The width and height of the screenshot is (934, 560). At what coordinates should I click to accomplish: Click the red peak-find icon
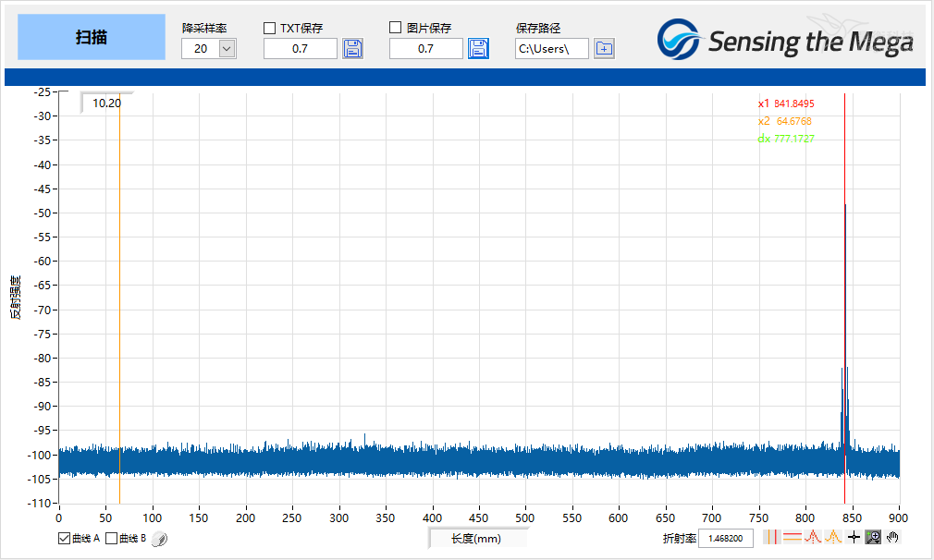(x=813, y=537)
